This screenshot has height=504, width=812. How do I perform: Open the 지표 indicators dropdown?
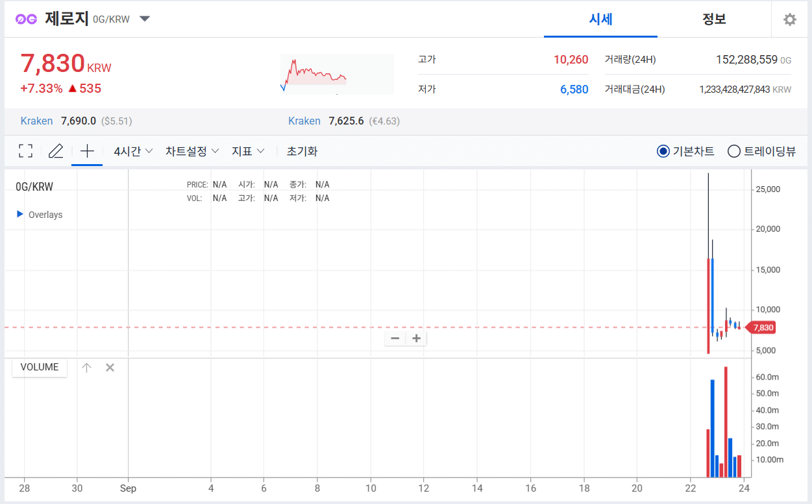coord(248,151)
